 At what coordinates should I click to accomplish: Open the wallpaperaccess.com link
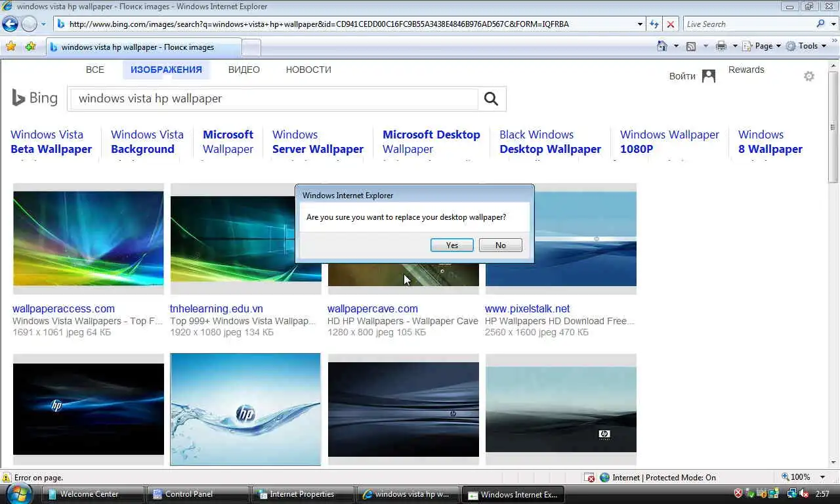tap(64, 308)
